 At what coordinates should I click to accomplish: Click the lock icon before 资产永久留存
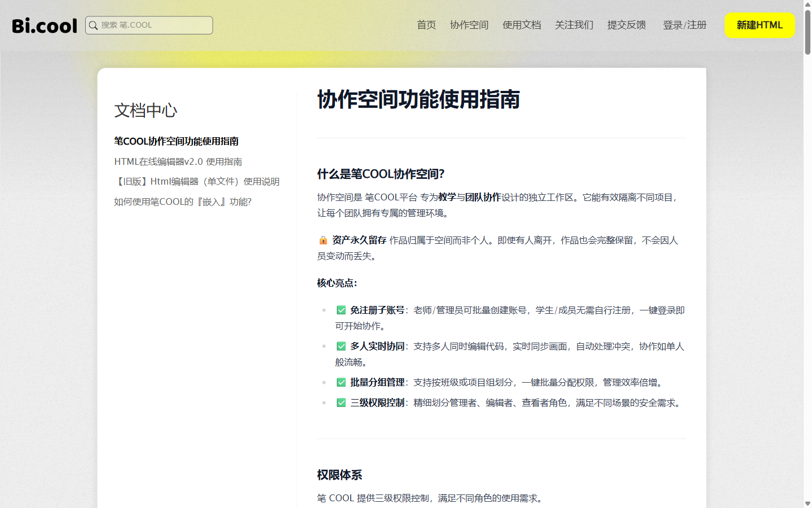point(323,240)
